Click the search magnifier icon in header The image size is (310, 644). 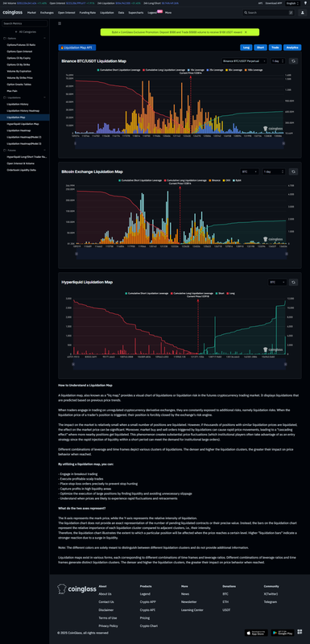(x=246, y=13)
